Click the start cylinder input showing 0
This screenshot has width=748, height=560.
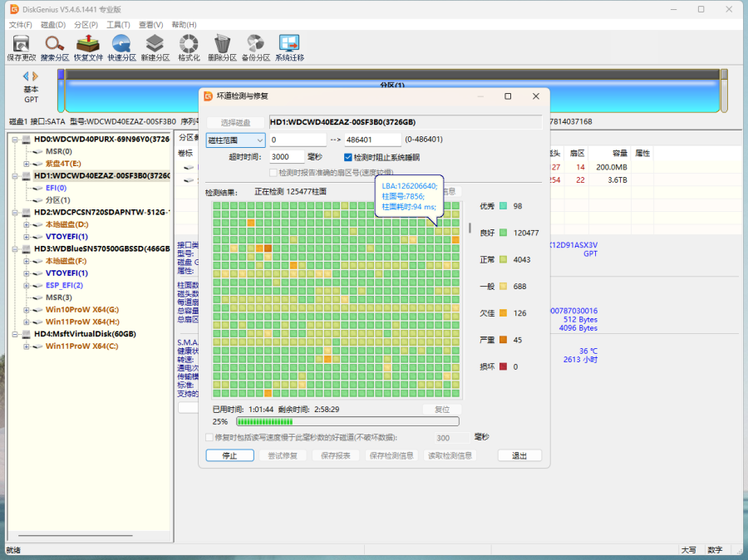298,140
